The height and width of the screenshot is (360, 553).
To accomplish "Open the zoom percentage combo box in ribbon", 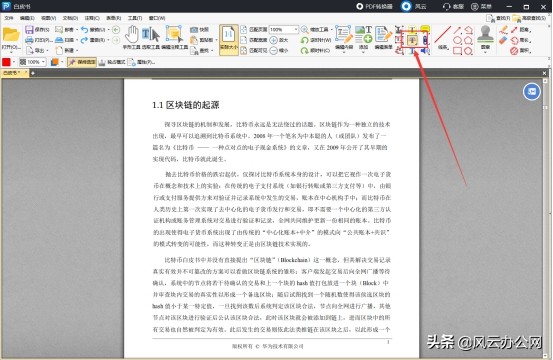I will click(284, 30).
